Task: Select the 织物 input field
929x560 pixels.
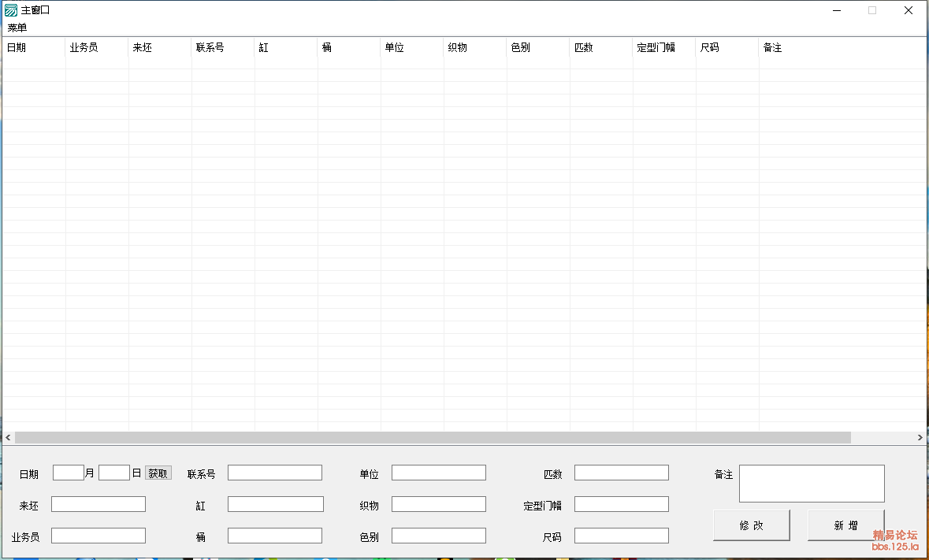Action: 438,504
